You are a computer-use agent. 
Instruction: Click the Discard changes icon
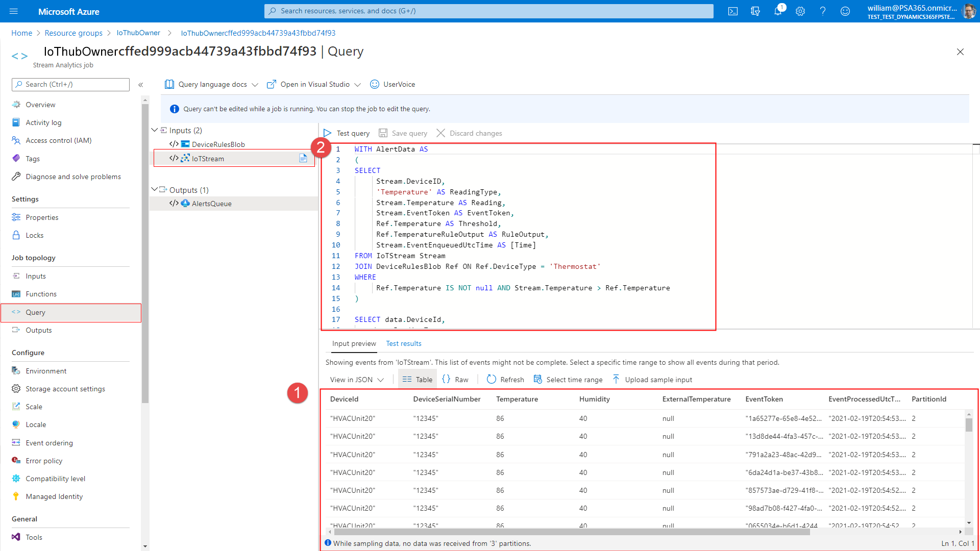440,133
